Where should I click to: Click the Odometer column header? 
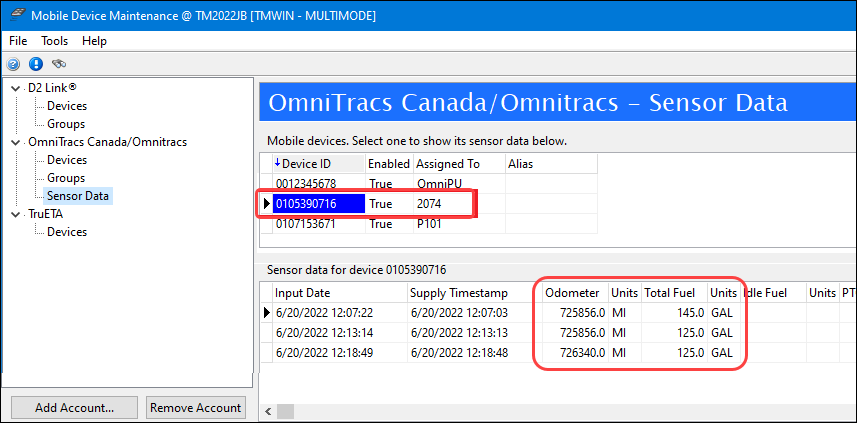[x=572, y=293]
